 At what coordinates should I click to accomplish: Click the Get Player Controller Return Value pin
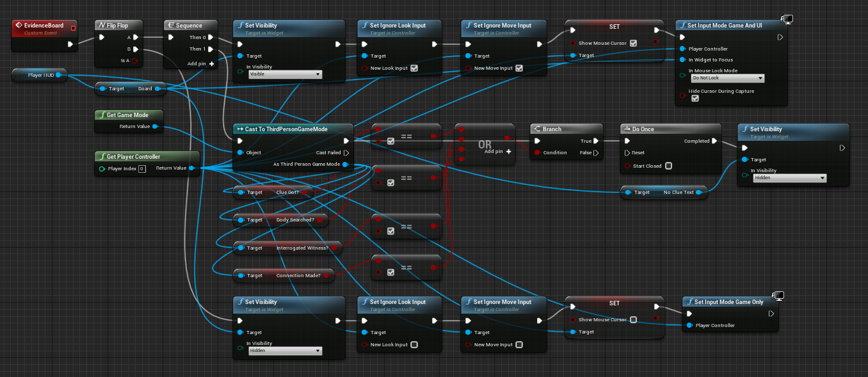pyautogui.click(x=192, y=168)
